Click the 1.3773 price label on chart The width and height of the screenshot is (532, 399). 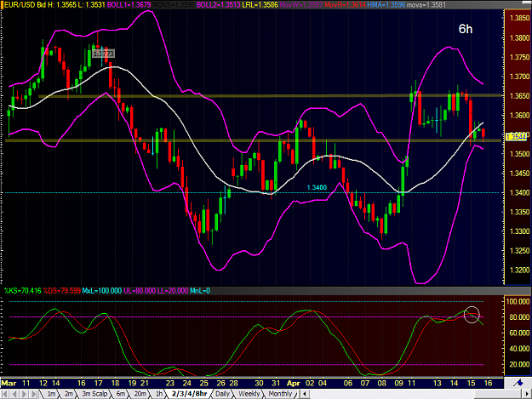point(104,54)
